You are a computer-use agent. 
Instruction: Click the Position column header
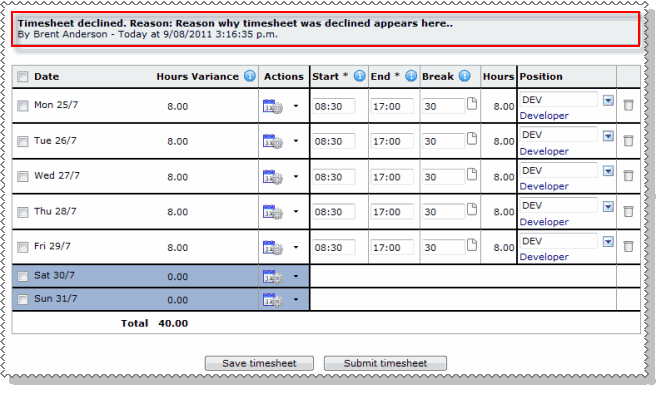pos(541,77)
